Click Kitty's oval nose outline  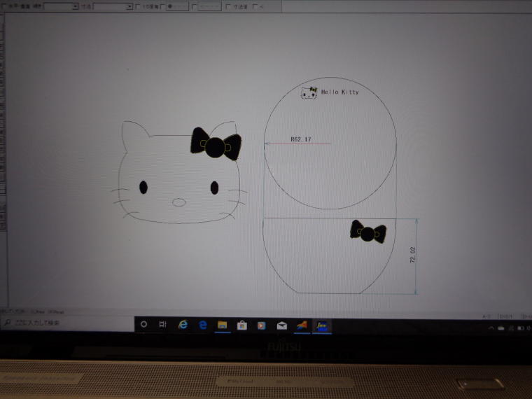[x=178, y=202]
